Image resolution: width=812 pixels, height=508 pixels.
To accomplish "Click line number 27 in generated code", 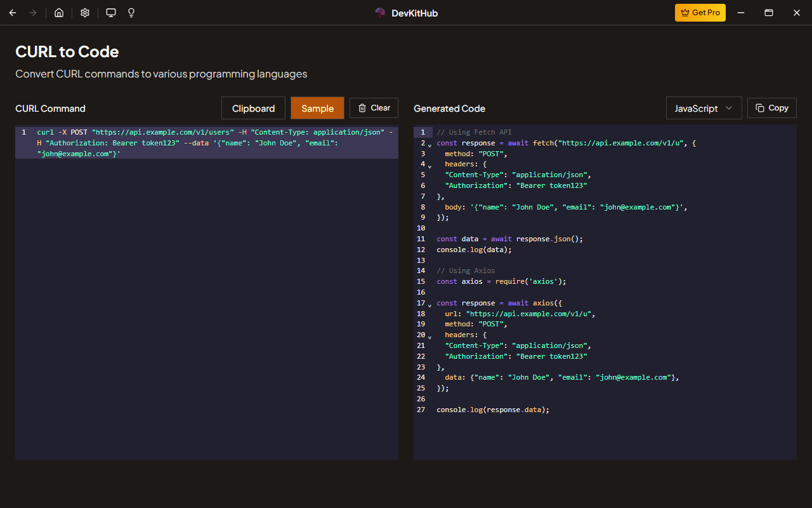I will pyautogui.click(x=421, y=410).
